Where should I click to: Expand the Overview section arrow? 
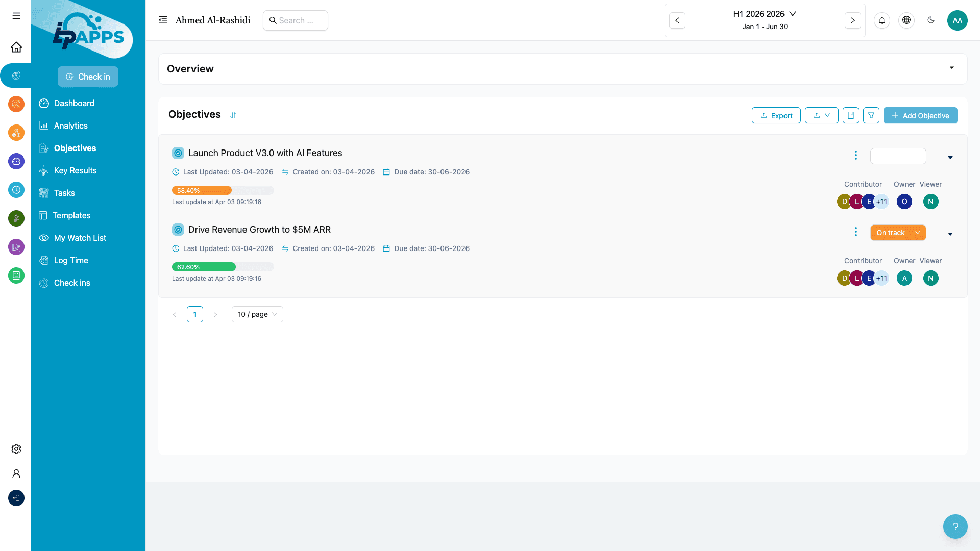(x=951, y=68)
